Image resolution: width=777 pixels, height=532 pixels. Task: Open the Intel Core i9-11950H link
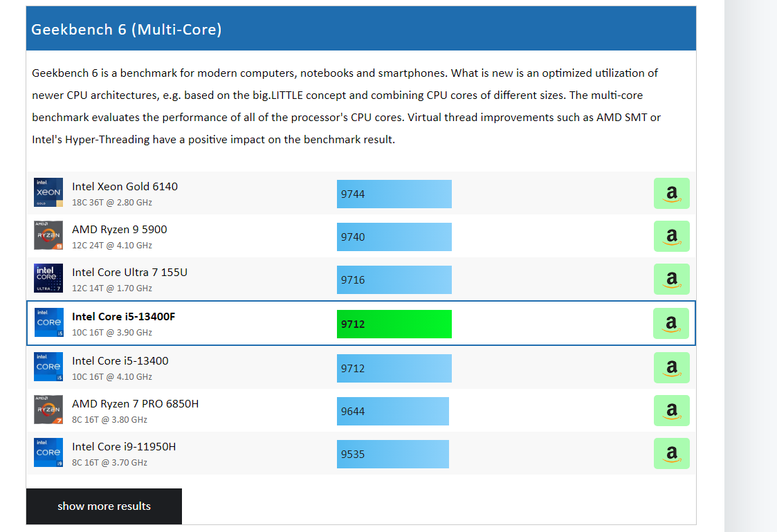124,447
